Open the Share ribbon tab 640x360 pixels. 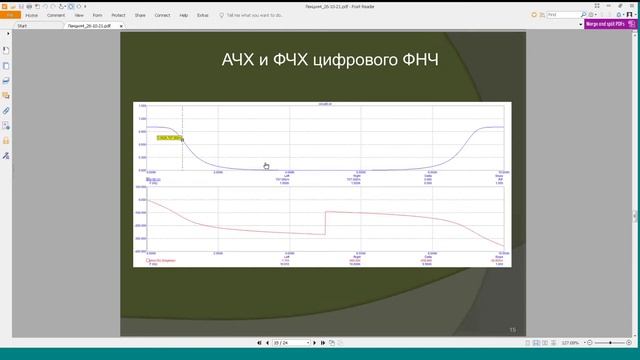pos(140,15)
